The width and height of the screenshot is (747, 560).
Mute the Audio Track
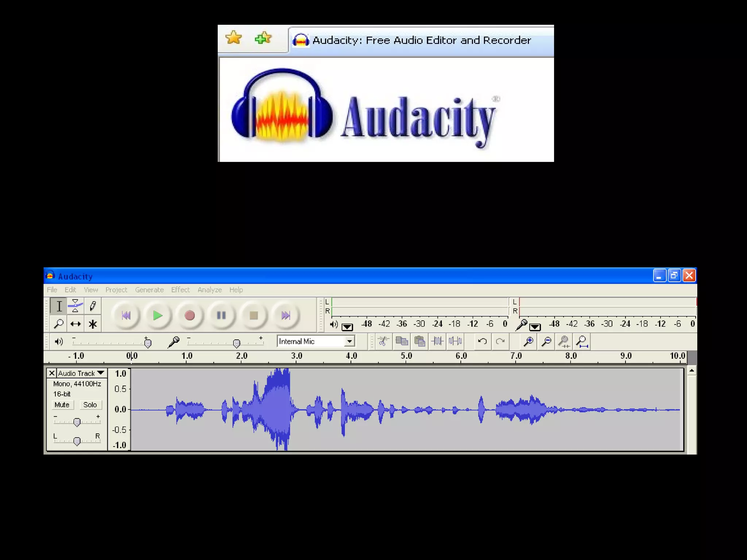(x=62, y=405)
